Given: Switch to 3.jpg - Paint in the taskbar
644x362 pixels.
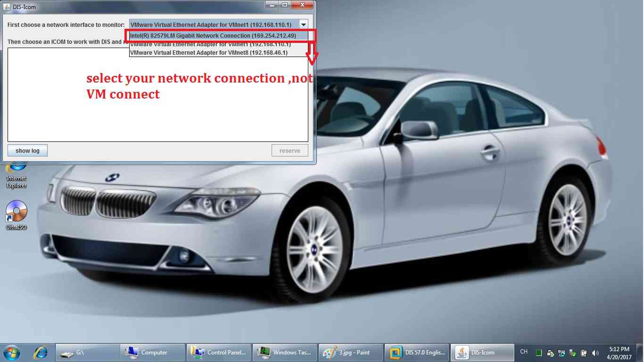Looking at the screenshot, I should [x=351, y=352].
